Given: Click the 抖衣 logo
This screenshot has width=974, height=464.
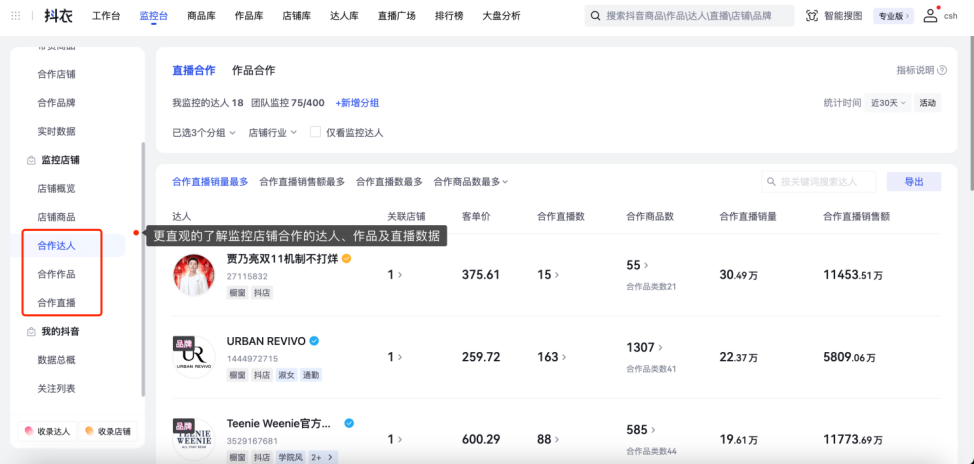Looking at the screenshot, I should click(58, 16).
